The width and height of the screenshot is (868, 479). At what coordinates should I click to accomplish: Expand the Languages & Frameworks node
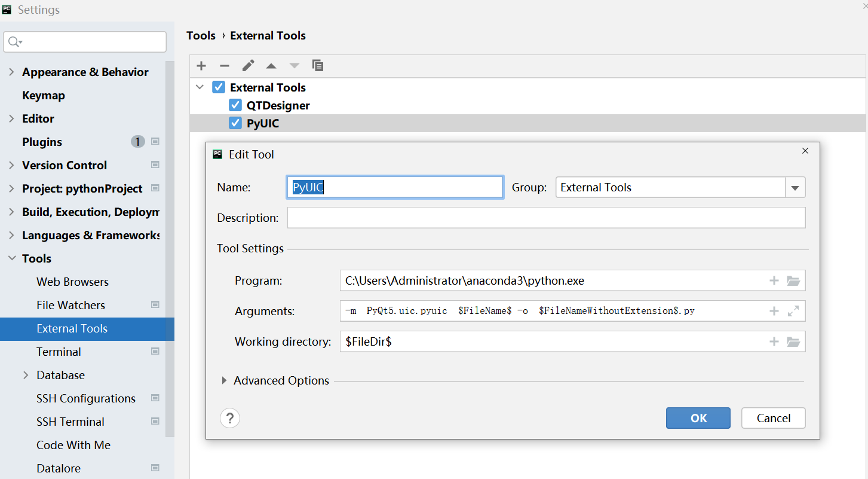point(11,235)
